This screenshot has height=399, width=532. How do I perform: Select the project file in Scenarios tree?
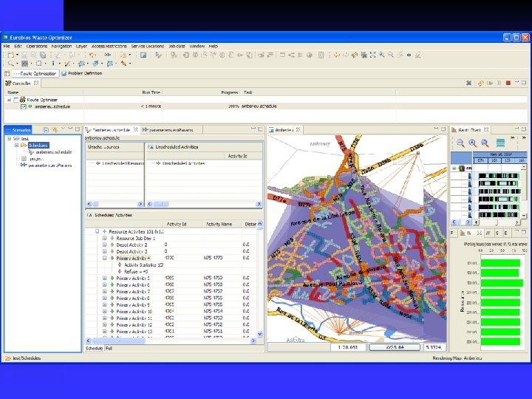34,158
